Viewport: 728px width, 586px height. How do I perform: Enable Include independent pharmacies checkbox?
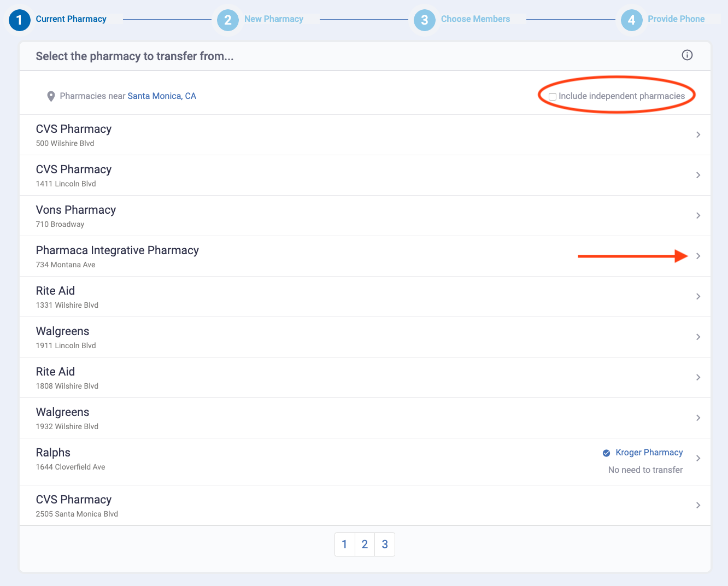tap(553, 97)
